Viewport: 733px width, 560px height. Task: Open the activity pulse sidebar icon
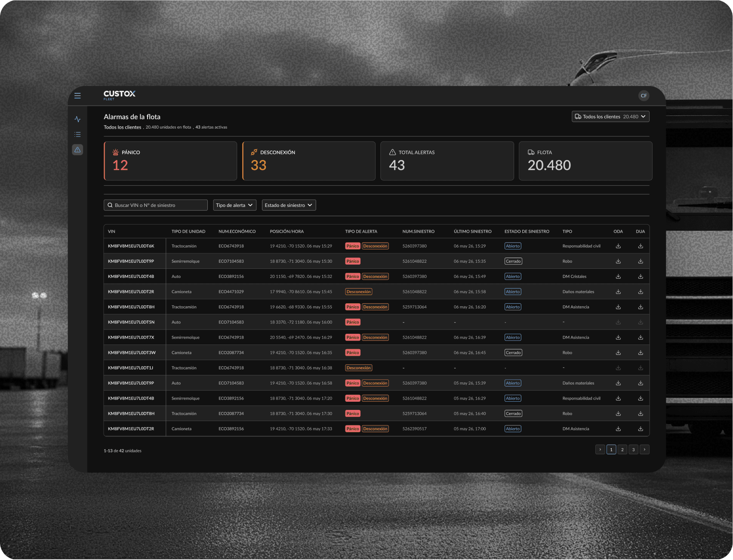pos(77,119)
